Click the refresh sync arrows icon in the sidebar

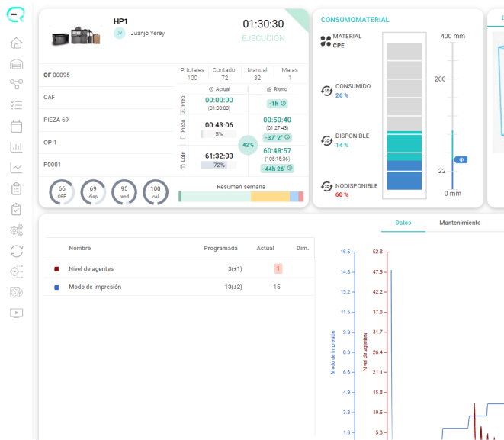pyautogui.click(x=16, y=251)
